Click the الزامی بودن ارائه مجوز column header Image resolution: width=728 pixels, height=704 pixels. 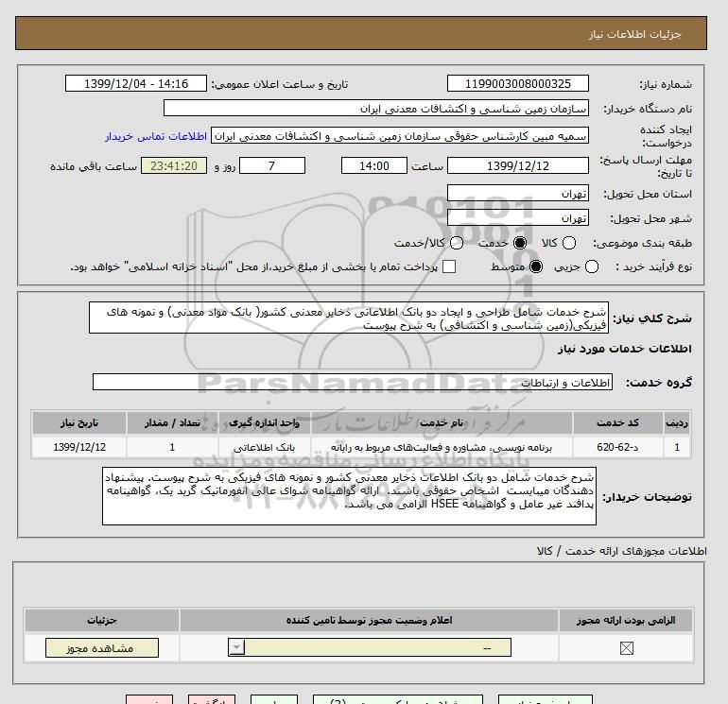point(626,620)
